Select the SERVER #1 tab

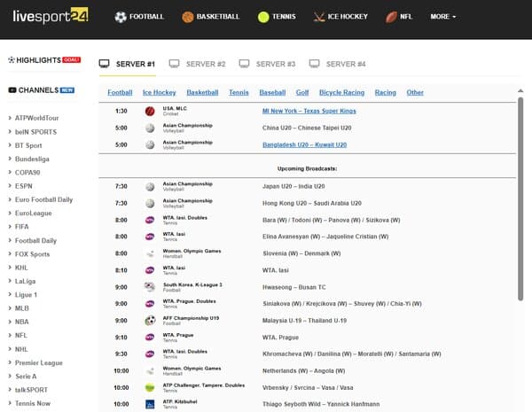pyautogui.click(x=127, y=64)
